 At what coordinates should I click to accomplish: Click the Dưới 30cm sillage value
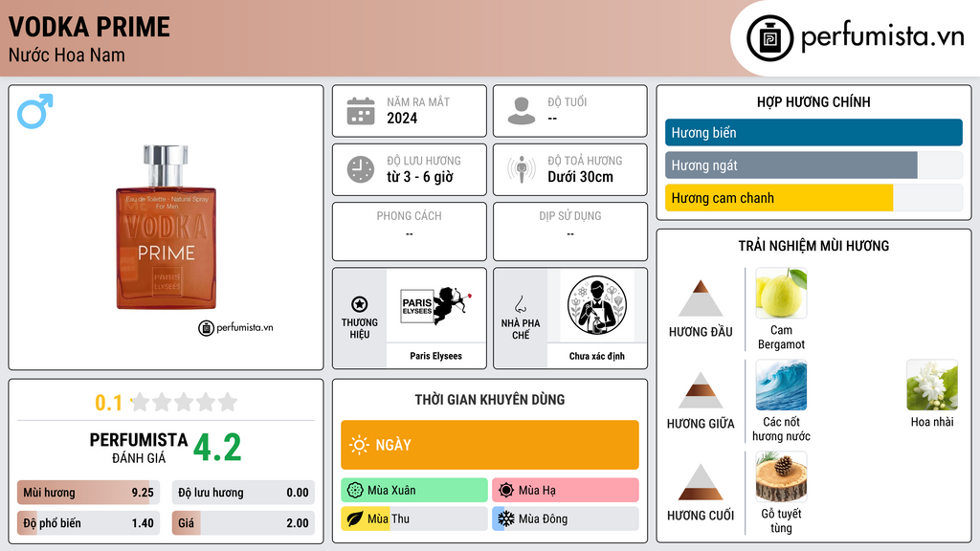point(581,177)
